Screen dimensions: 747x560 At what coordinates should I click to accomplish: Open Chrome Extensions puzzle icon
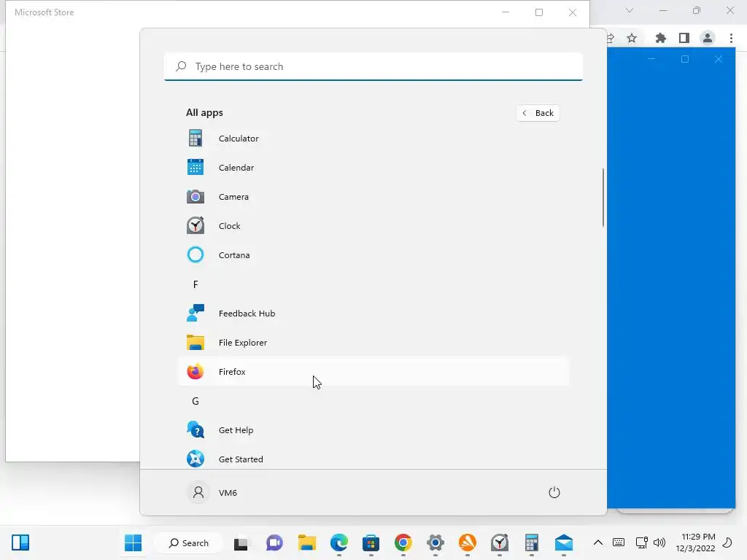point(660,38)
